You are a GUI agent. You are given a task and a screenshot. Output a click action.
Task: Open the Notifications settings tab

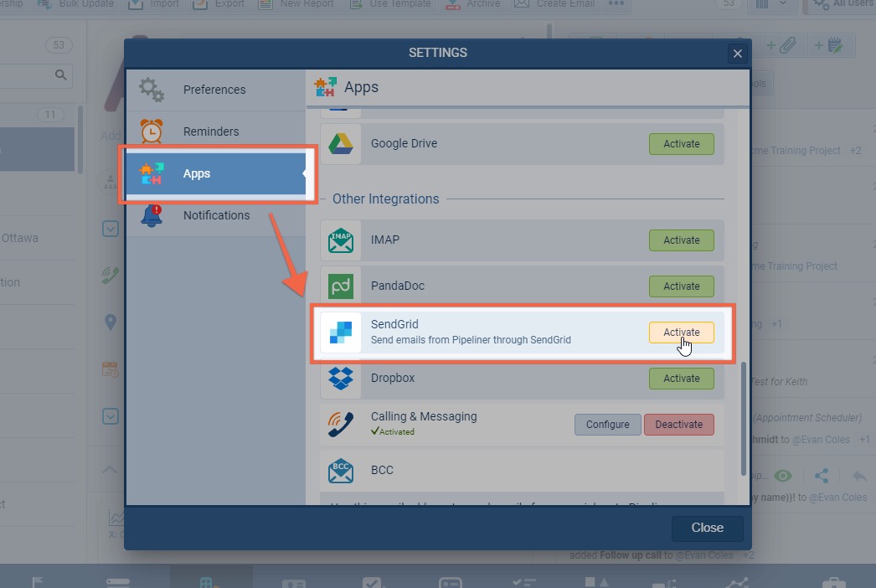(216, 215)
